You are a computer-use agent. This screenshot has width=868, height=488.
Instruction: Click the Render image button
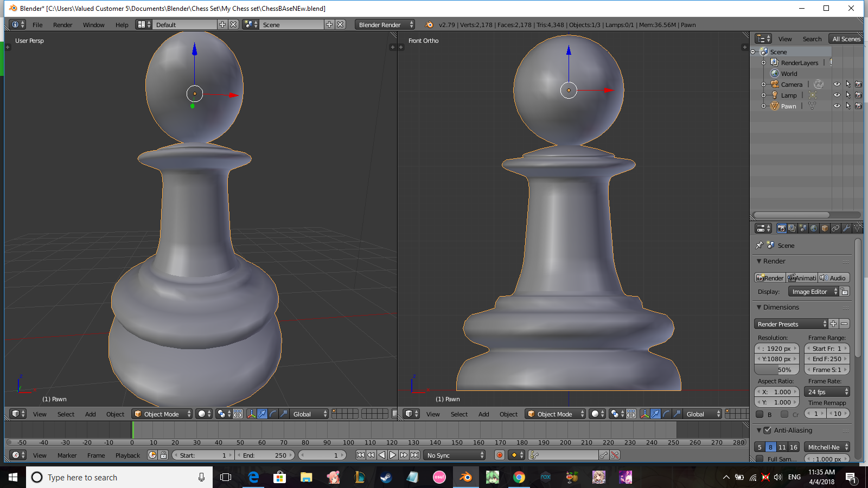(770, 278)
